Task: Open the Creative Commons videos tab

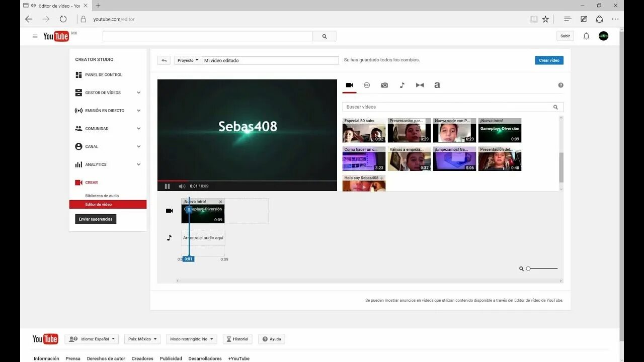Action: 367,85
